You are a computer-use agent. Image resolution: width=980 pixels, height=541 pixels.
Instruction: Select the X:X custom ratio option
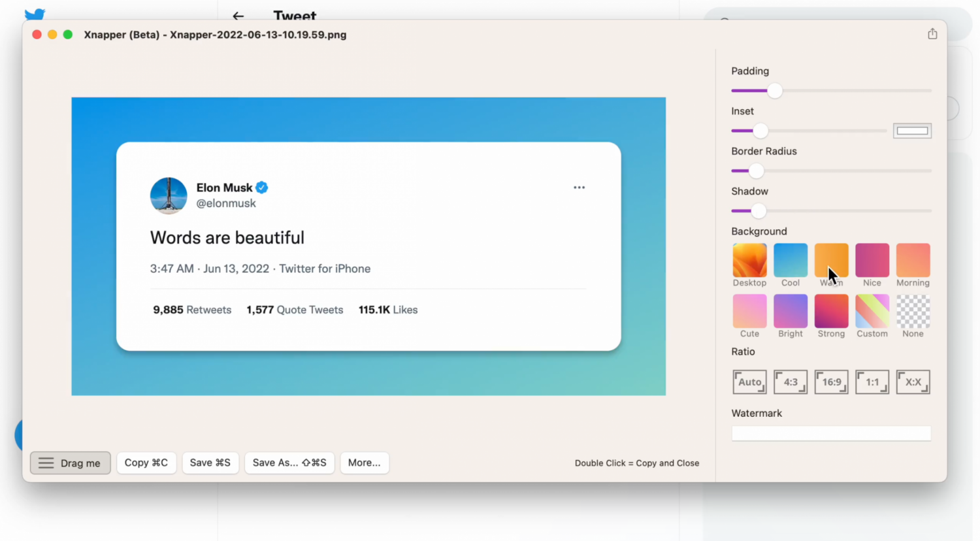[913, 382]
